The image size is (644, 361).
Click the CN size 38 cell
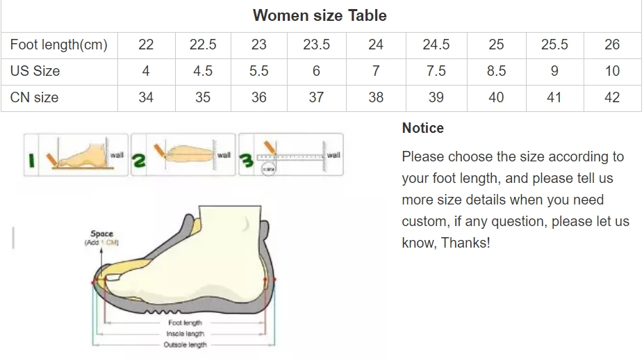tap(376, 97)
